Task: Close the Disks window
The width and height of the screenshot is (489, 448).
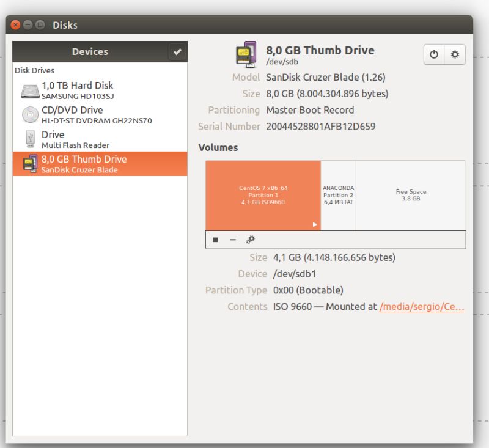Action: [x=15, y=25]
